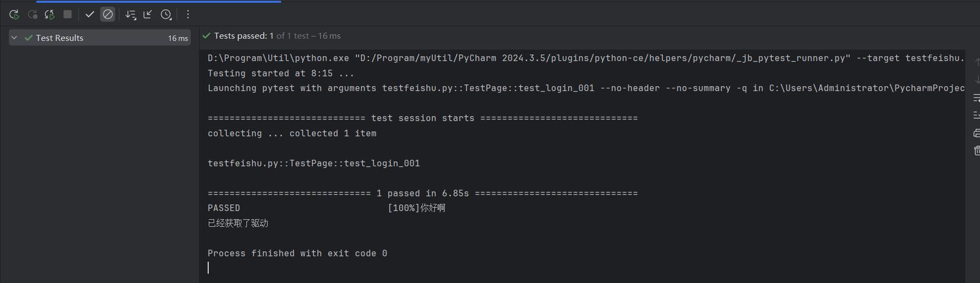Click the Up Stack Trace arrow
The width and height of the screenshot is (980, 283).
coord(976,62)
